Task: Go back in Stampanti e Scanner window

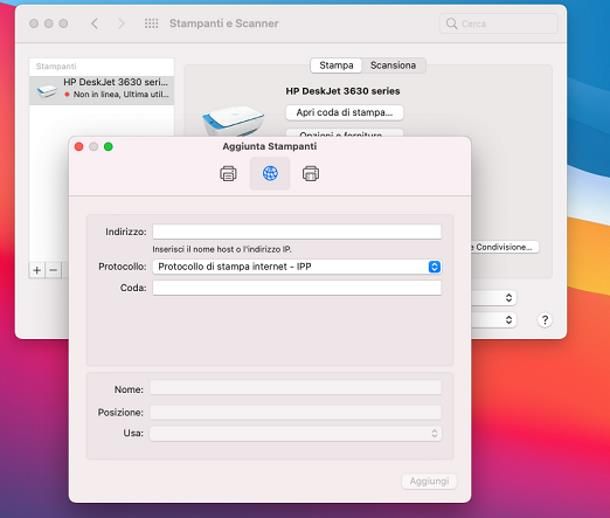Action: (x=95, y=24)
